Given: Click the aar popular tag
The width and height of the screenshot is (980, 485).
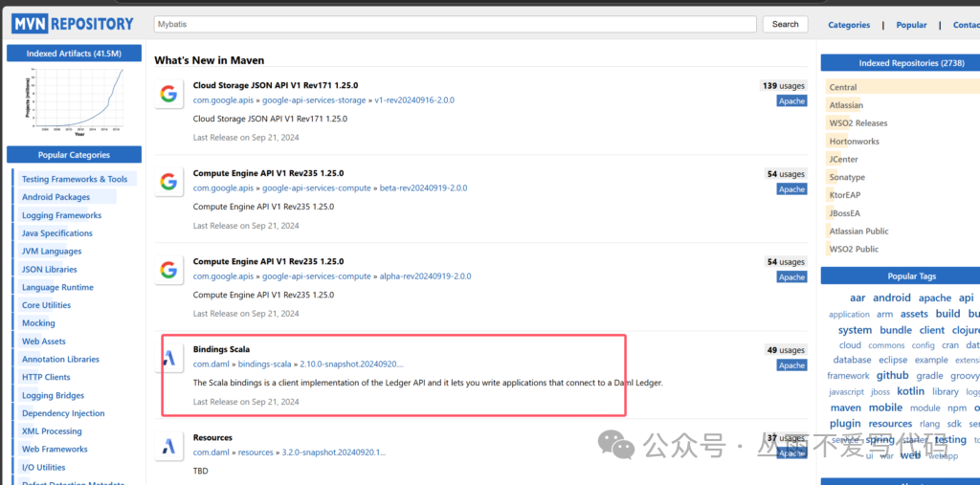Looking at the screenshot, I should coord(857,298).
